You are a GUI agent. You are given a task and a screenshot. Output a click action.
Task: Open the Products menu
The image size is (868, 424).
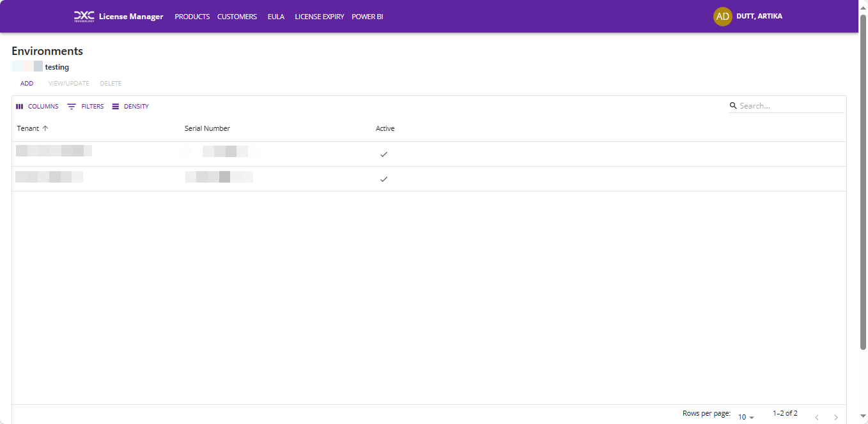tap(192, 17)
